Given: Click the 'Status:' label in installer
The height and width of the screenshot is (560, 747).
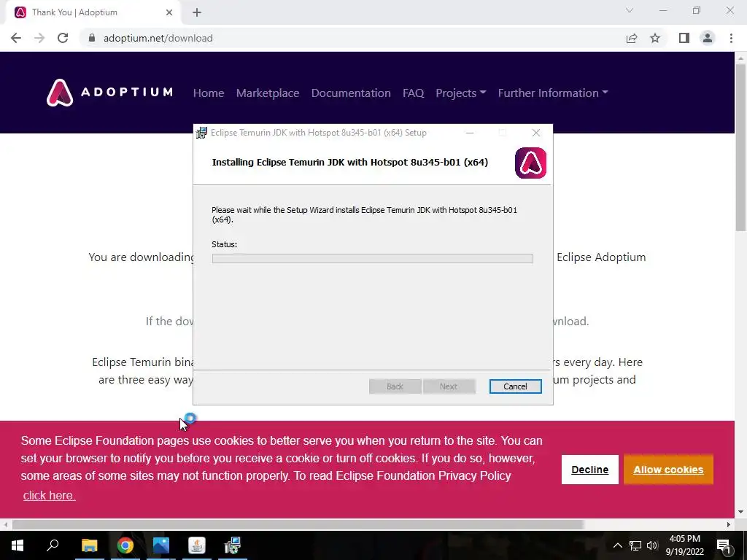Looking at the screenshot, I should [225, 244].
